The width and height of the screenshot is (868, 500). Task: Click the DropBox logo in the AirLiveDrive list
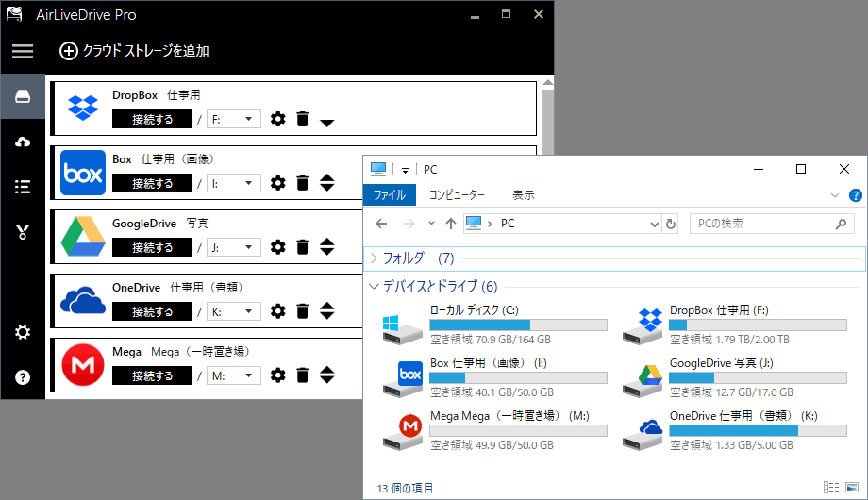click(83, 108)
